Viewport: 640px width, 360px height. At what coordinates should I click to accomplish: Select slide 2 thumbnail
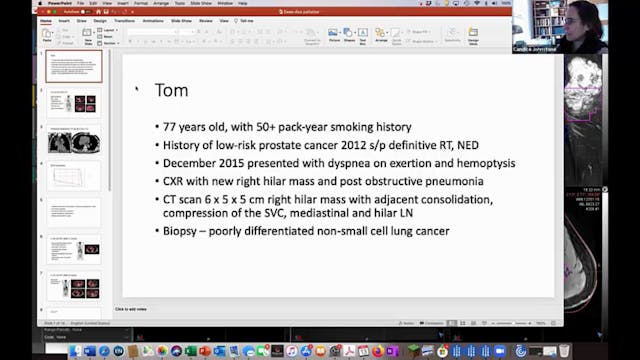point(73,103)
